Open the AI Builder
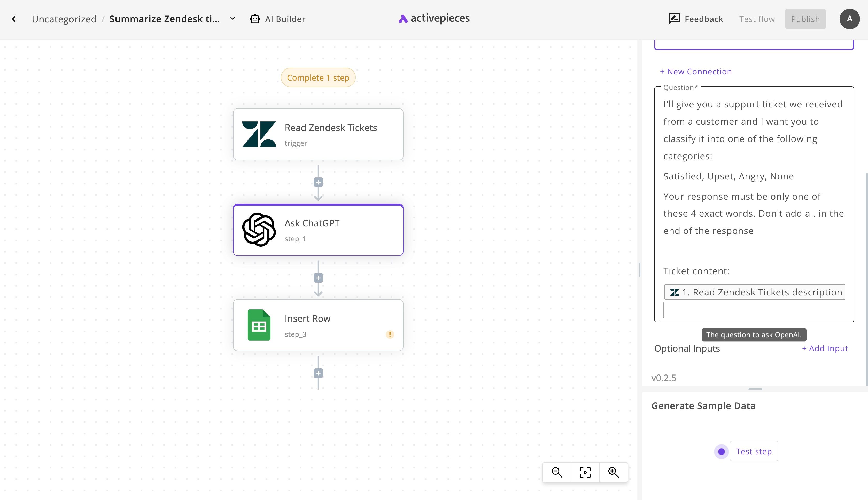The image size is (868, 500). 277,19
